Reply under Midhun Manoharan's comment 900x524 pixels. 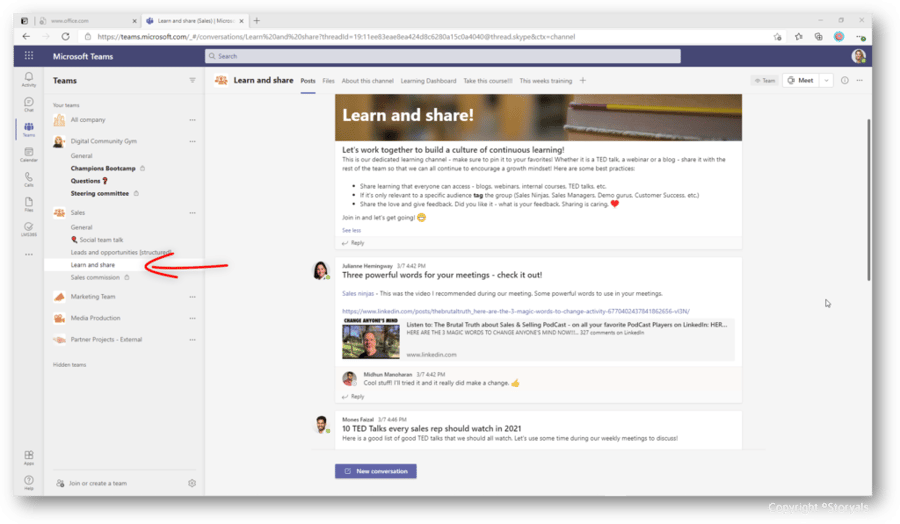point(353,397)
